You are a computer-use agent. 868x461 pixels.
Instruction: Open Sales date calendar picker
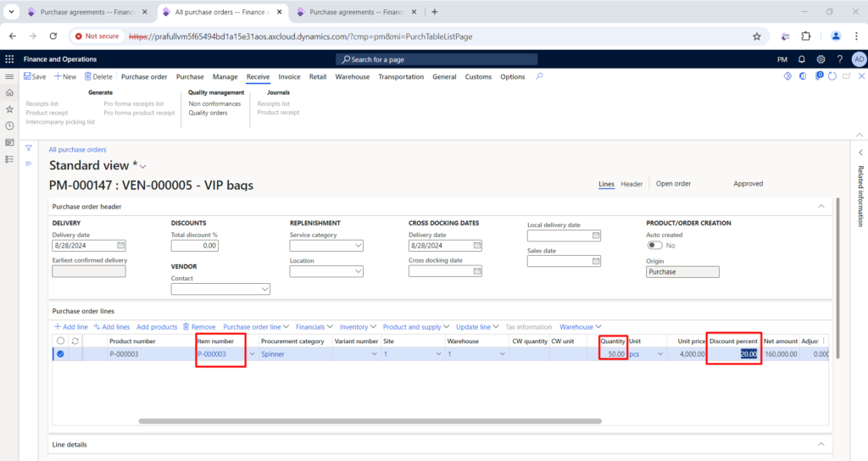(596, 261)
